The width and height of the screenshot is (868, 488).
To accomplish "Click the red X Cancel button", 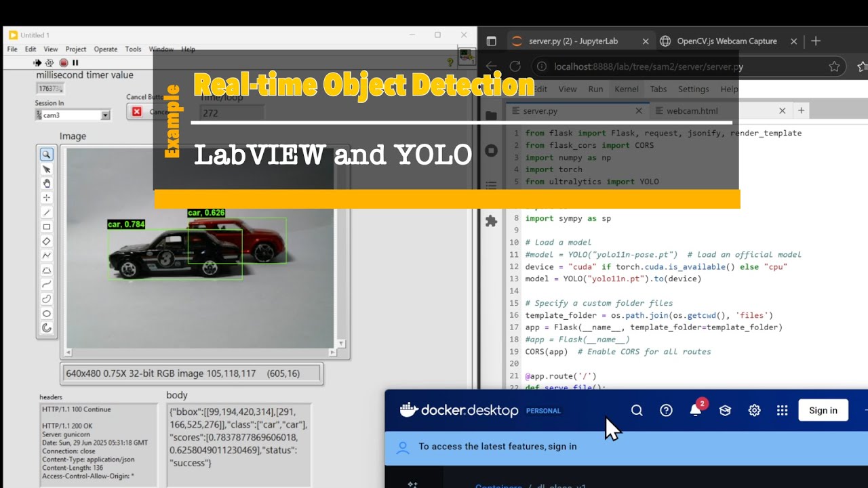I will [x=137, y=112].
